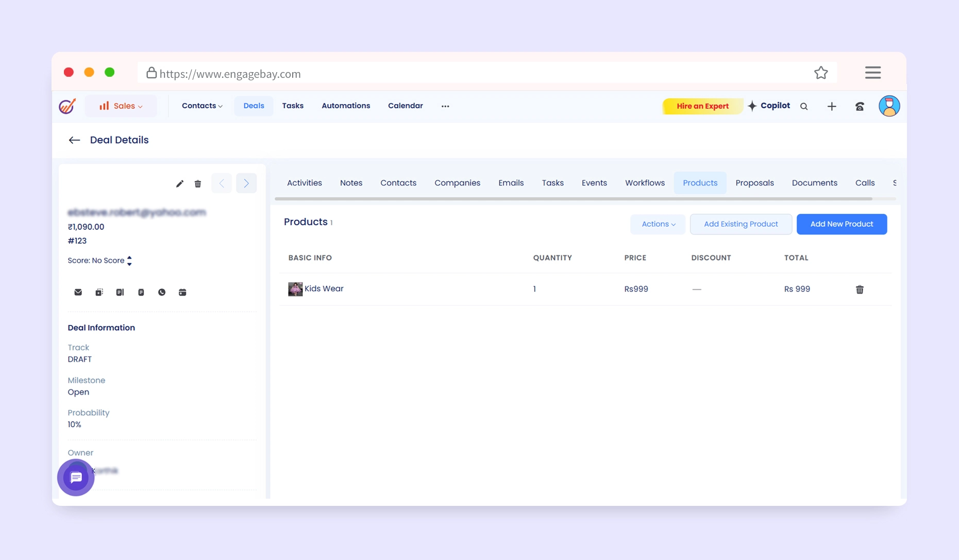Open the Contacts dropdown menu
The height and width of the screenshot is (560, 959).
pyautogui.click(x=202, y=106)
